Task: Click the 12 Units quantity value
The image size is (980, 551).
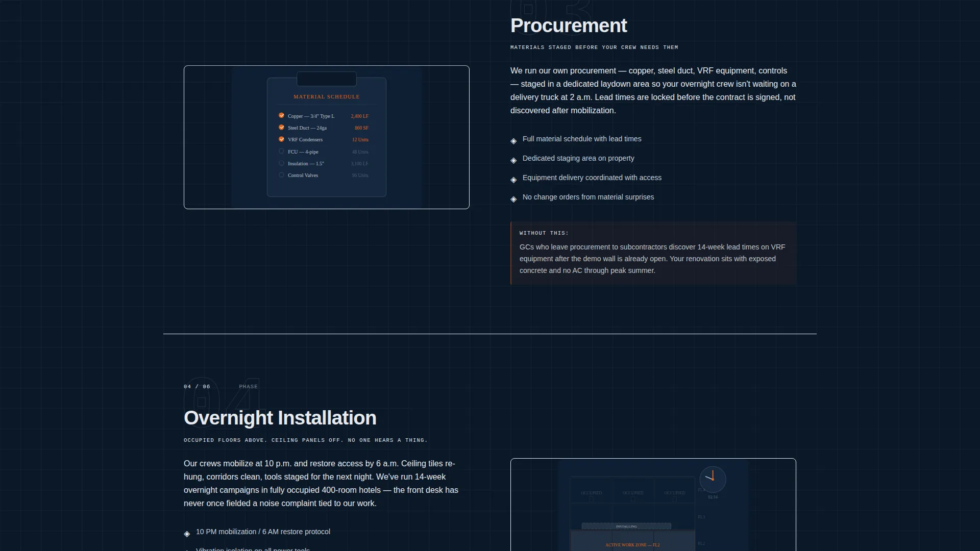Action: (360, 140)
